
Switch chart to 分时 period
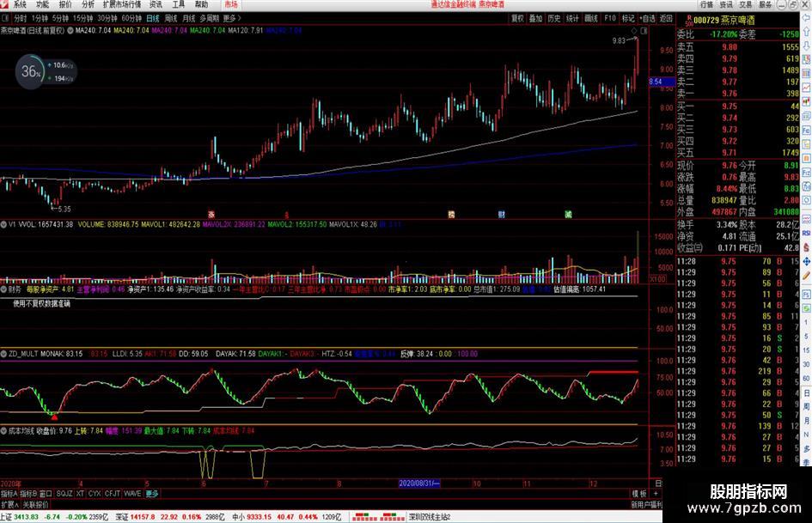21,19
